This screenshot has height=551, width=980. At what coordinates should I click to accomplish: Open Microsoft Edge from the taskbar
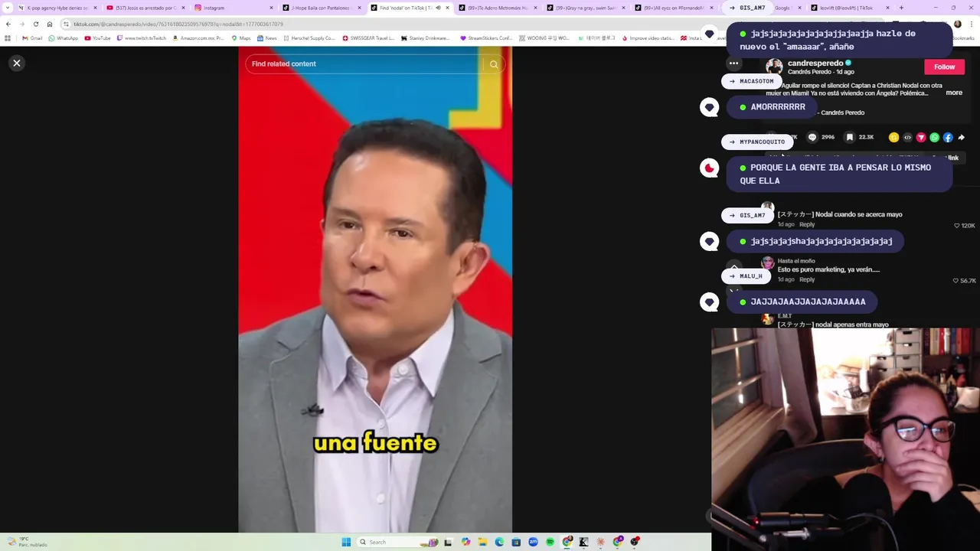tap(499, 542)
